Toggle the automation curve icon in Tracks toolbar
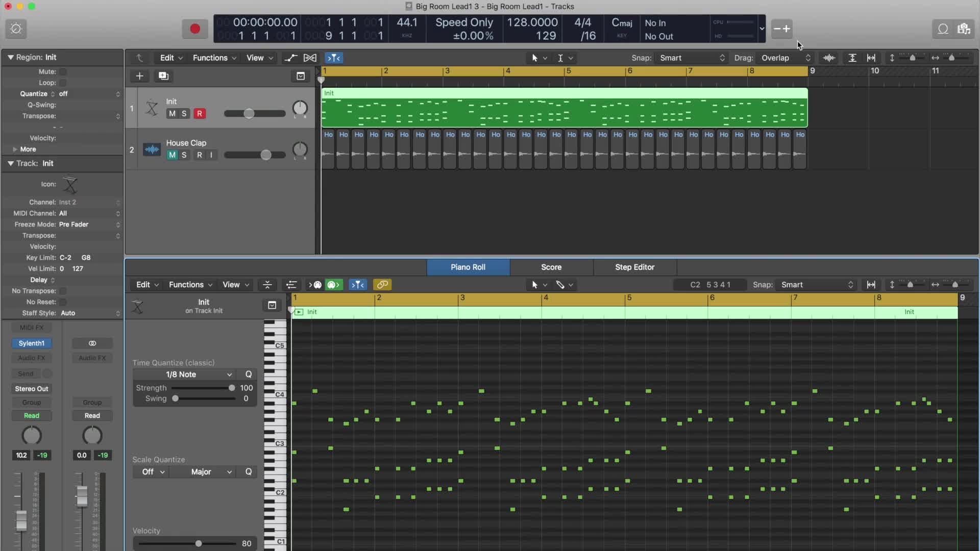The image size is (980, 551). click(x=290, y=58)
